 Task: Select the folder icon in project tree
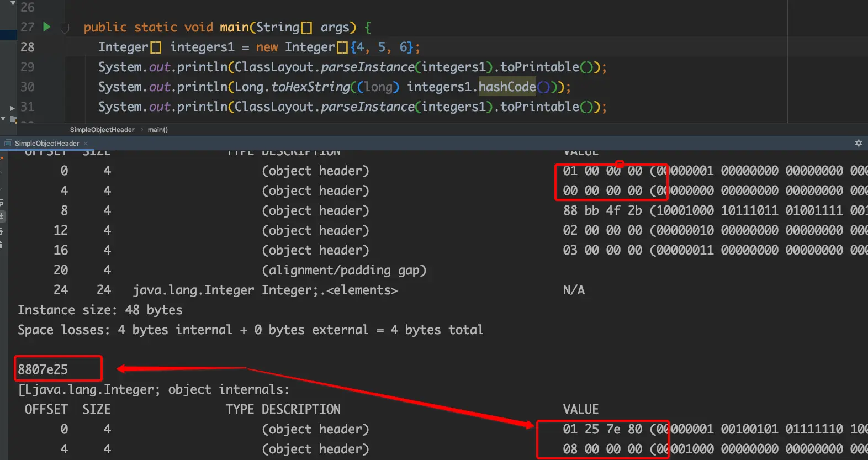tap(13, 119)
